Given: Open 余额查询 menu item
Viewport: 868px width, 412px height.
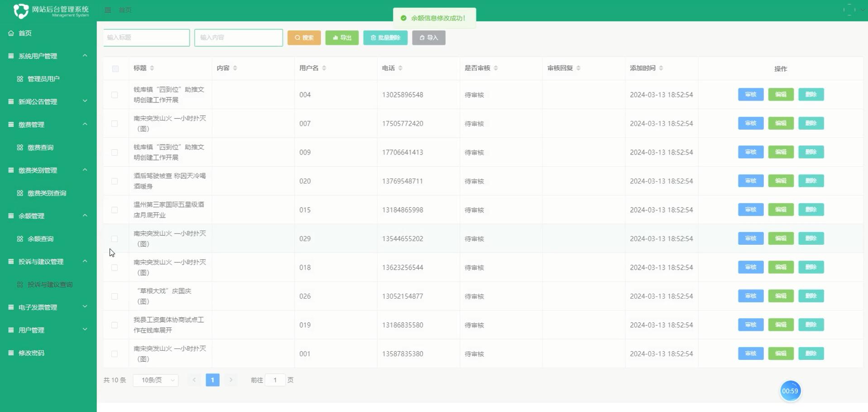Looking at the screenshot, I should coord(48,239).
